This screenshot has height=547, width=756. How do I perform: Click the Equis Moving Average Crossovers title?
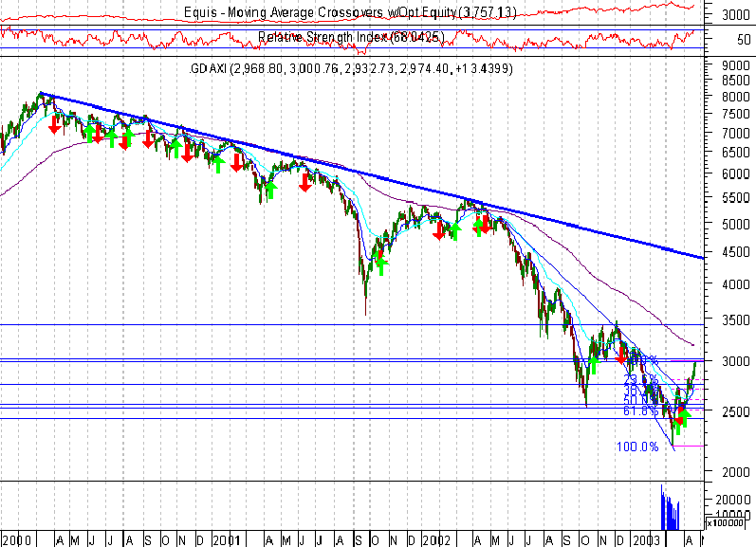pyautogui.click(x=351, y=12)
